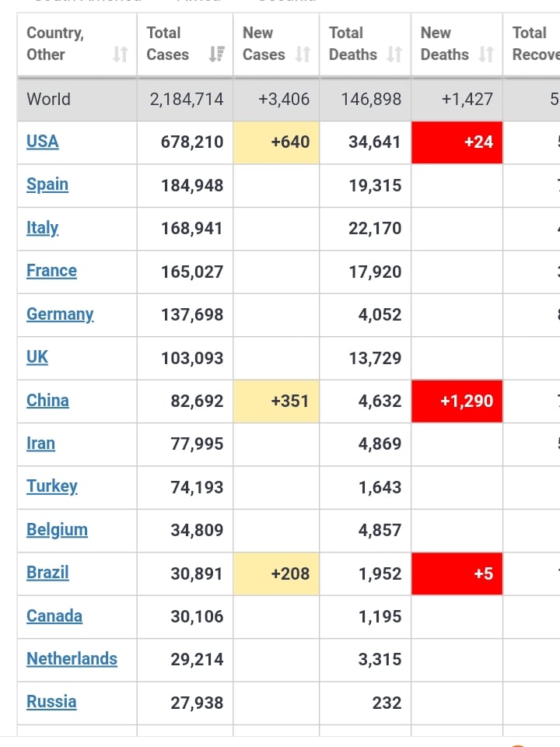This screenshot has height=747, width=560.
Task: Sort by New Deaths arrows icon
Action: (486, 54)
